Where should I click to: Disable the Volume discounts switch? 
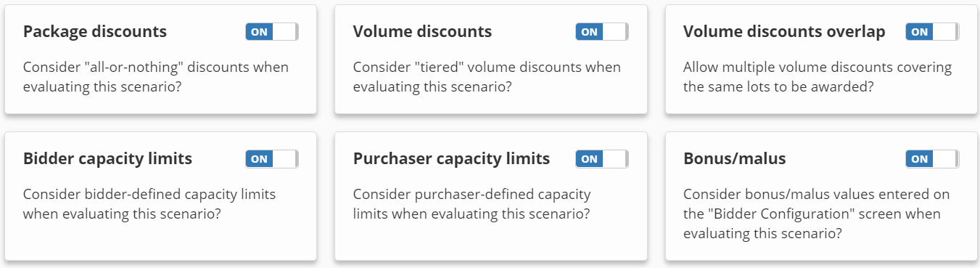click(x=602, y=32)
